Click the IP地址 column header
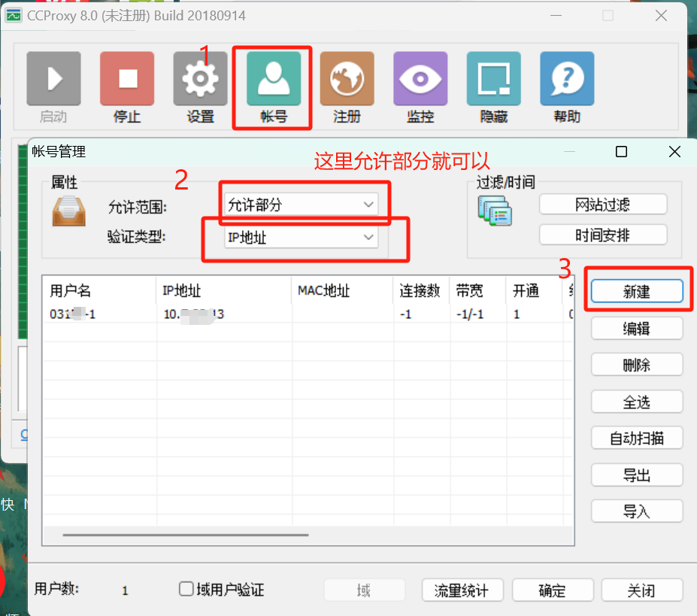 pyautogui.click(x=224, y=290)
